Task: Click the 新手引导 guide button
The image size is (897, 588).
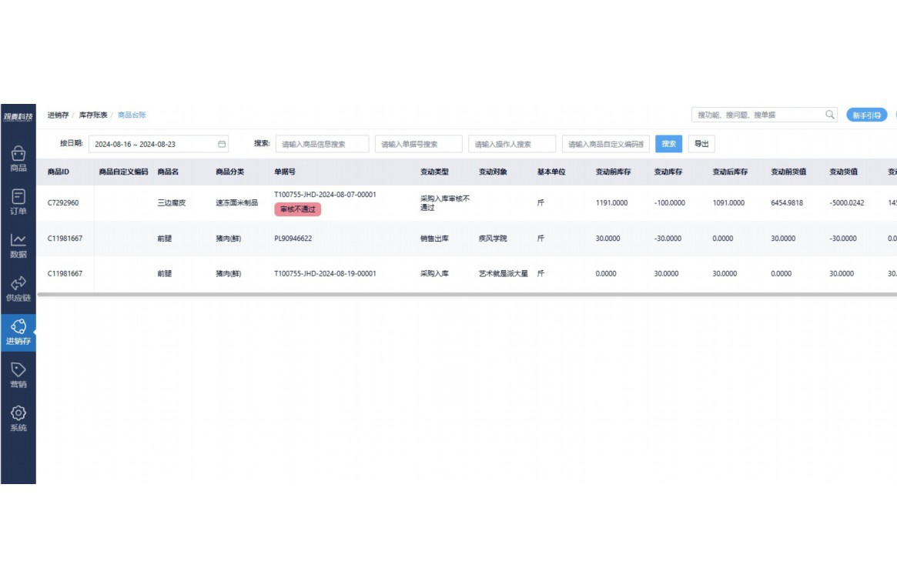Action: (866, 115)
